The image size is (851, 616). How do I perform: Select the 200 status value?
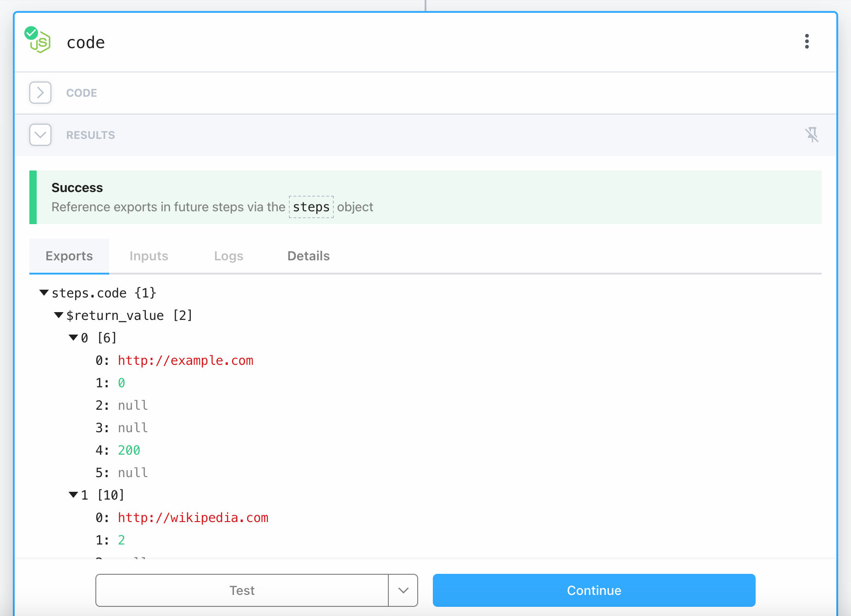[129, 450]
